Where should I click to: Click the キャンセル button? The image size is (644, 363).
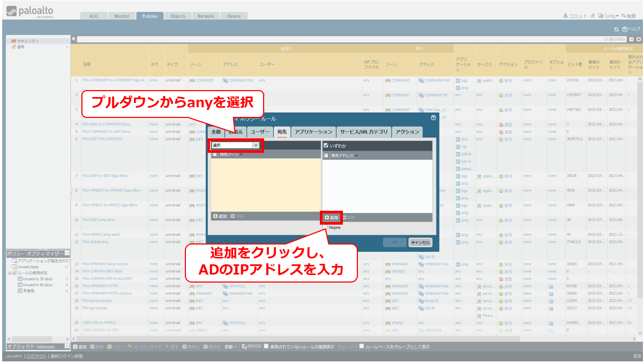420,242
